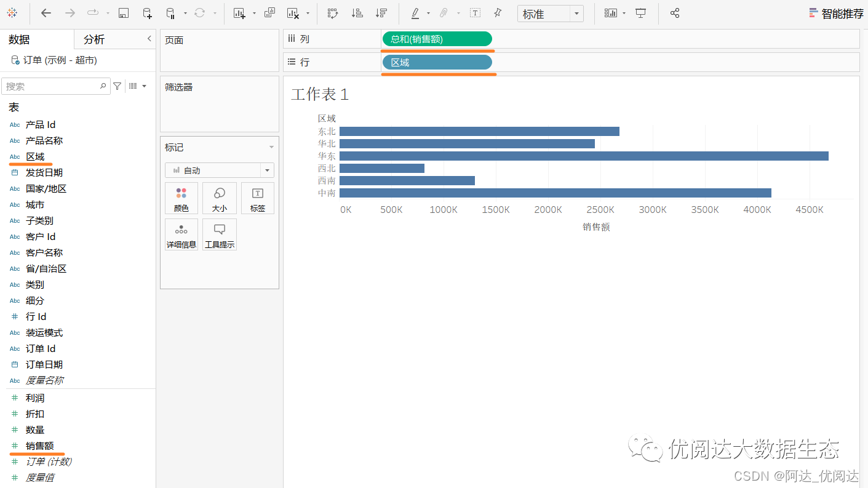Click the 大小 marks button
Image resolution: width=868 pixels, height=488 pixels.
(220, 199)
